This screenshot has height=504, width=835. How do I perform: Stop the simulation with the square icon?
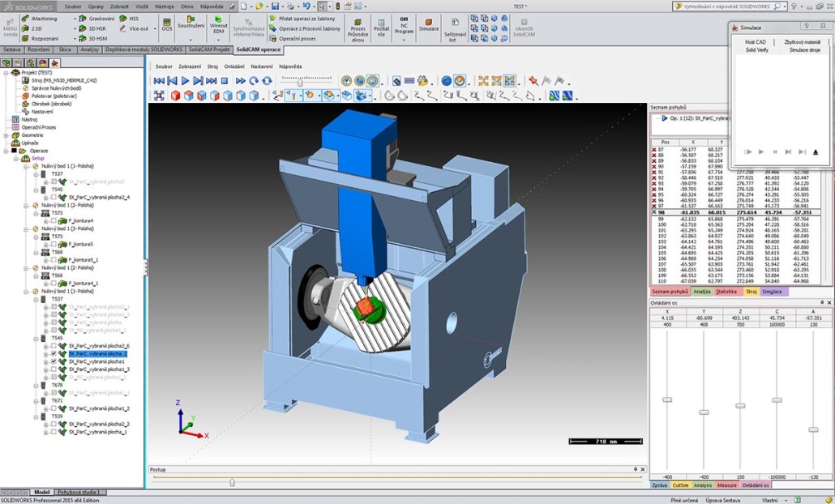click(x=225, y=81)
